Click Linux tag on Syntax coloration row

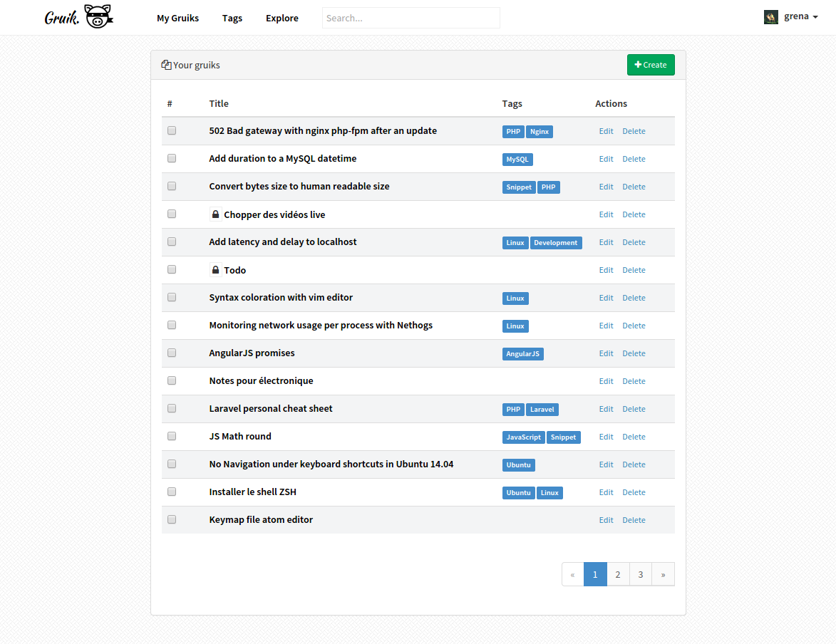tap(515, 298)
